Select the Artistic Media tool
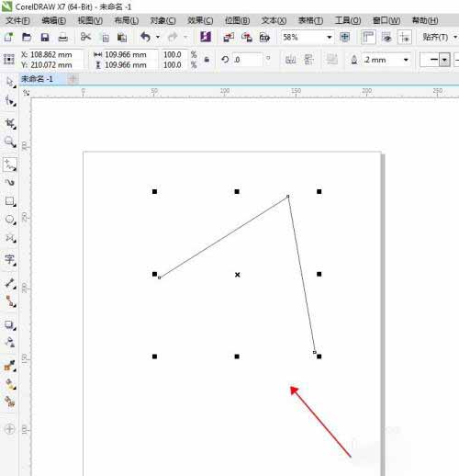 10,183
